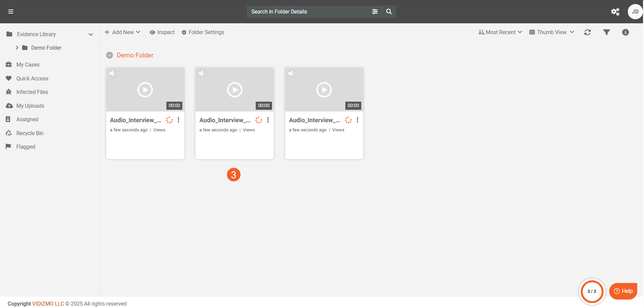The image size is (644, 308).
Task: Show folder info details icon
Action: [625, 32]
